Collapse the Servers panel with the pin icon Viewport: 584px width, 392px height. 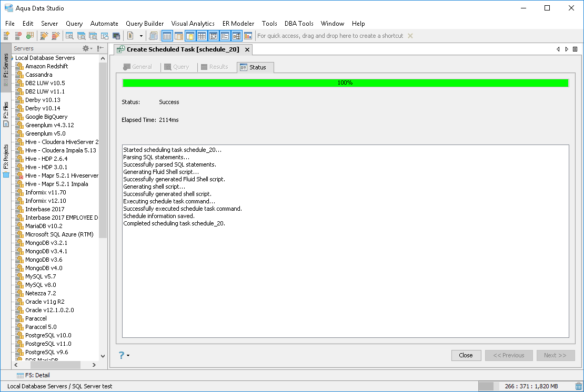(x=100, y=48)
